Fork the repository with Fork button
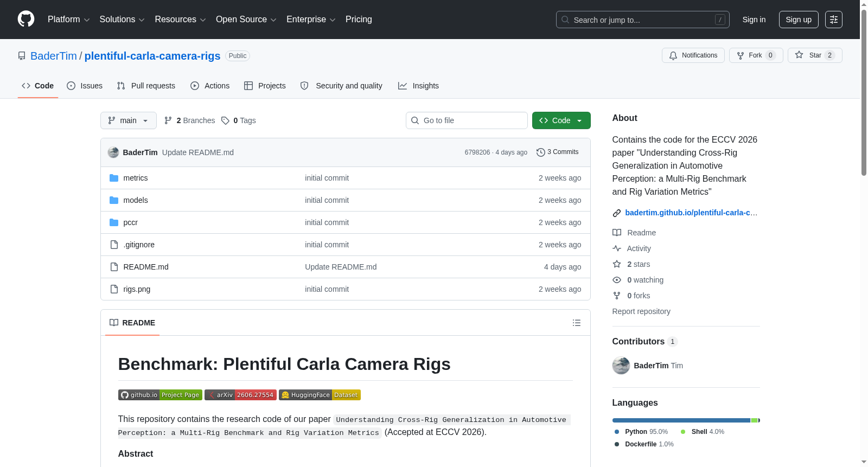The height and width of the screenshot is (467, 868). point(756,55)
